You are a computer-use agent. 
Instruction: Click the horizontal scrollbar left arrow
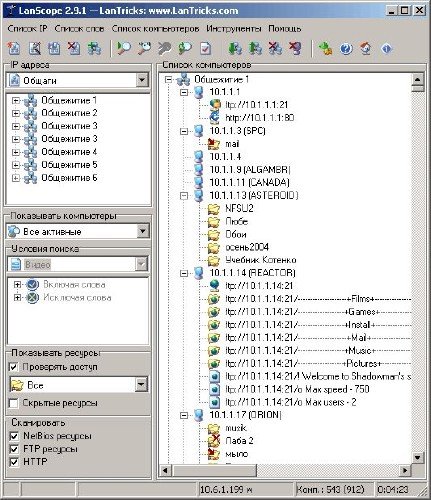point(165,470)
